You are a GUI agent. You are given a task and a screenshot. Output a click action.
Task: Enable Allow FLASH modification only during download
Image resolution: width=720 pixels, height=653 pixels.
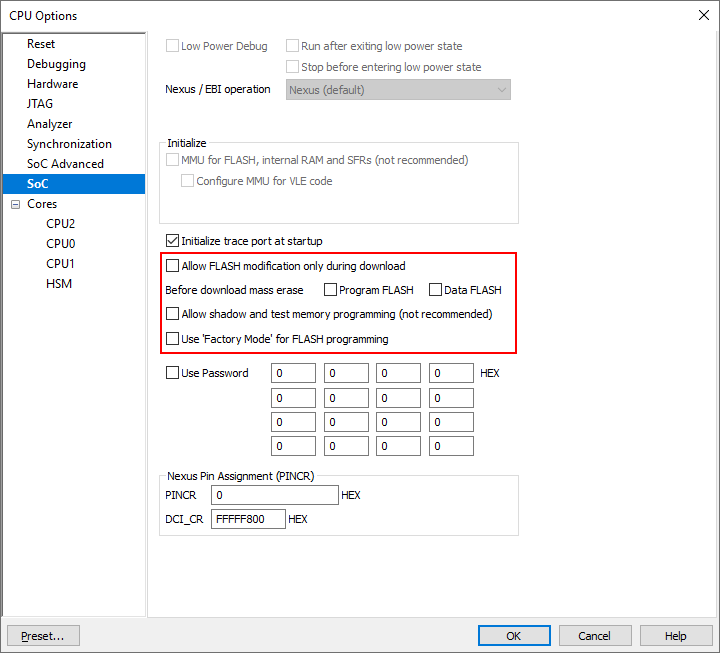tap(172, 266)
